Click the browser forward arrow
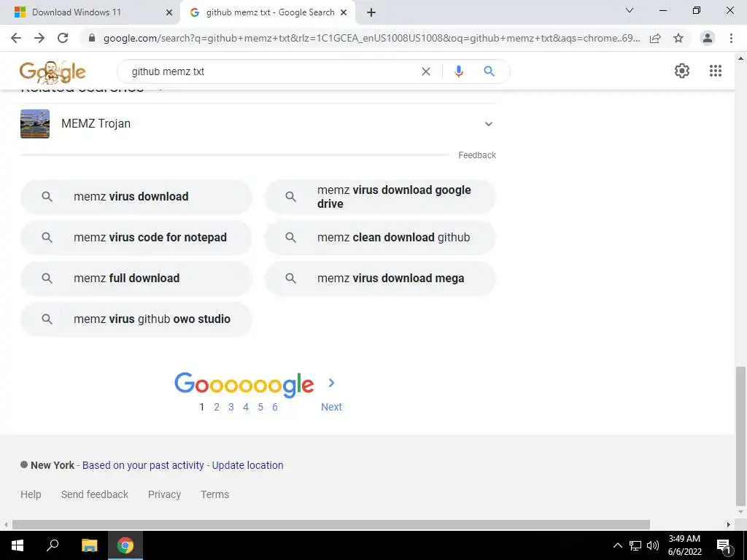Screen dimensions: 747x560 [39, 38]
